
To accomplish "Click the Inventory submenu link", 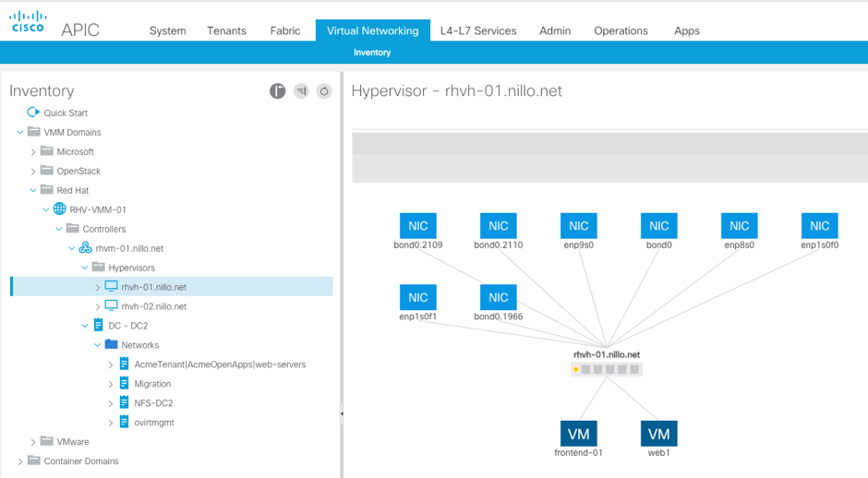I will point(372,53).
